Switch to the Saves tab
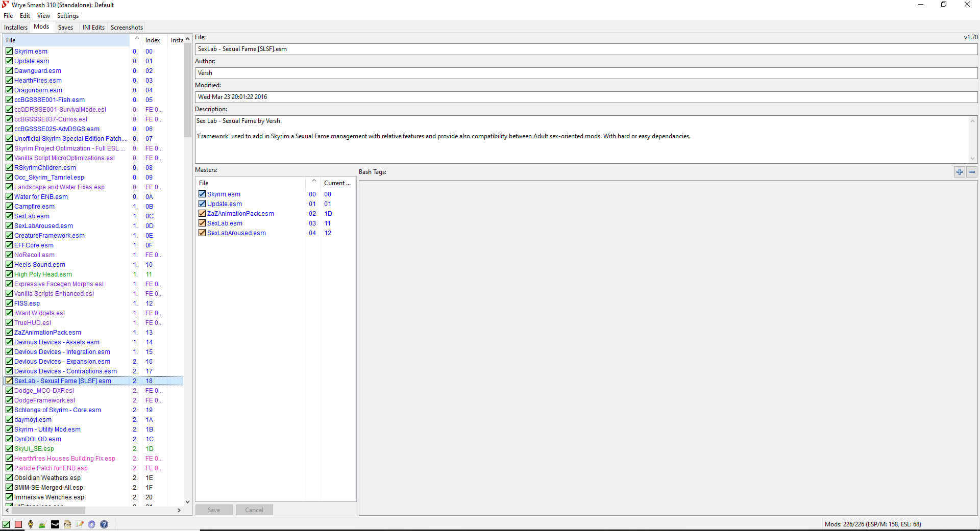The height and width of the screenshot is (531, 980). pyautogui.click(x=65, y=28)
